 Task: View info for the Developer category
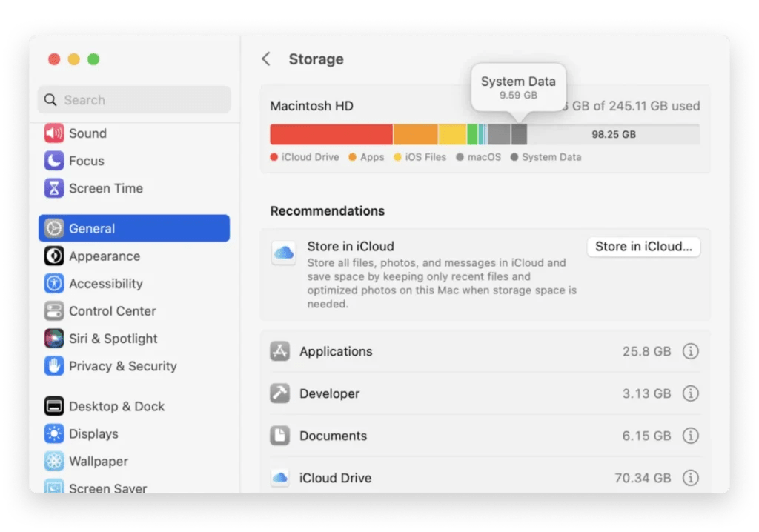click(x=690, y=393)
